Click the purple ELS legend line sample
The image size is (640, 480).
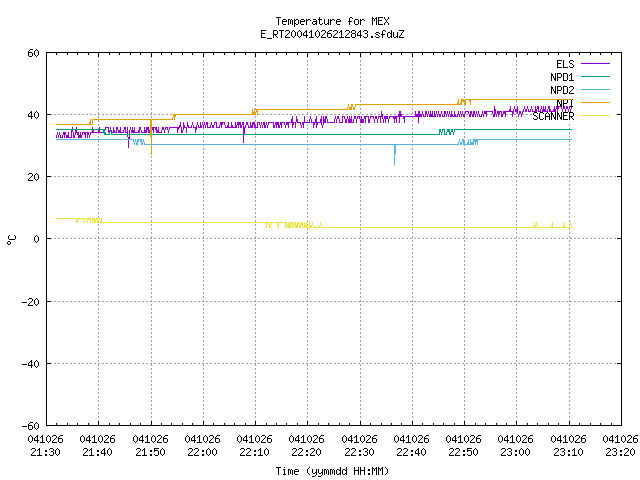point(595,64)
